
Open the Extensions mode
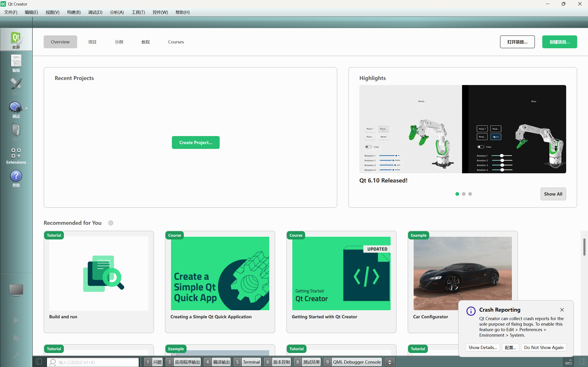coord(16,156)
